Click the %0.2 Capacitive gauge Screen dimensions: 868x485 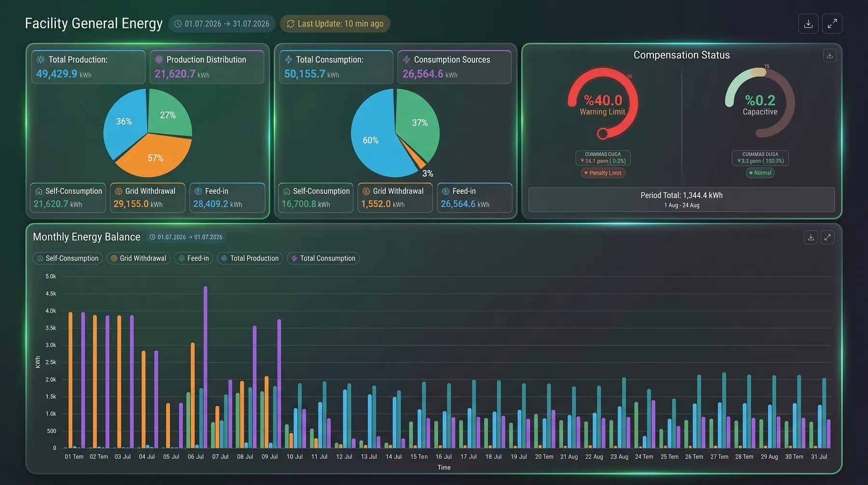(x=760, y=103)
